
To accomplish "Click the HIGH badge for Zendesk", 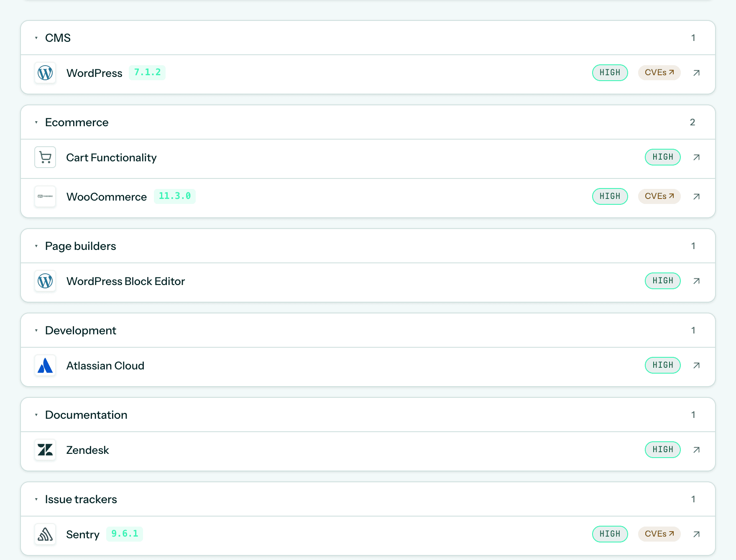I will [663, 450].
